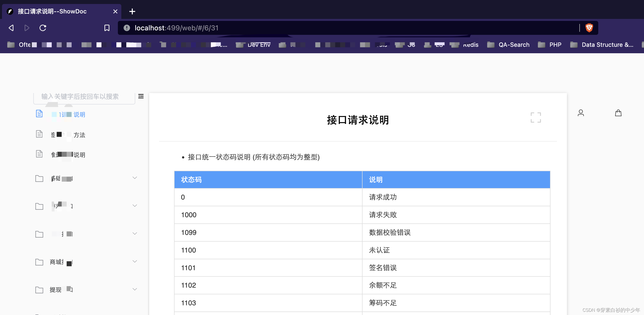644x315 pixels.
Task: Open the Redis bookmark
Action: coord(470,45)
